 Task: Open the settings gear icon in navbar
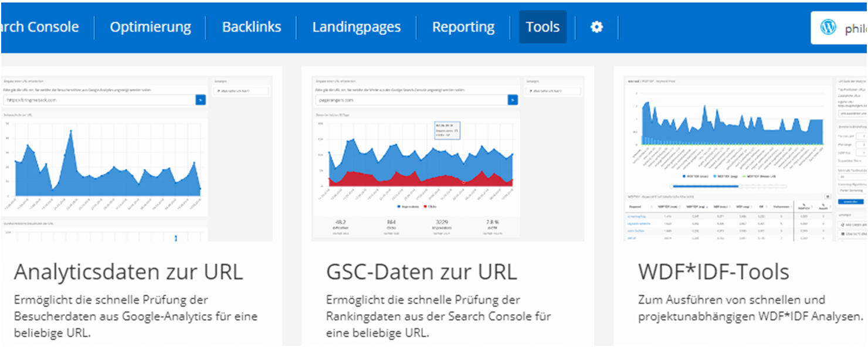596,27
